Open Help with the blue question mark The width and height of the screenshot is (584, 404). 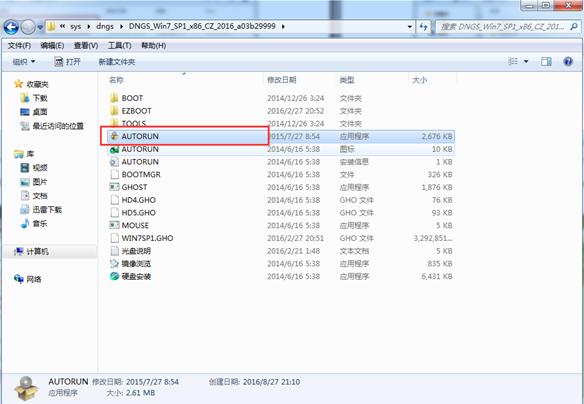(568, 61)
